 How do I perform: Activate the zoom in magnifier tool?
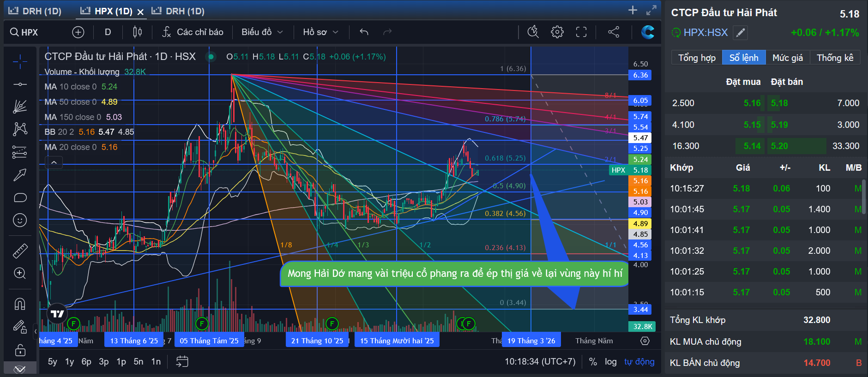[20, 273]
